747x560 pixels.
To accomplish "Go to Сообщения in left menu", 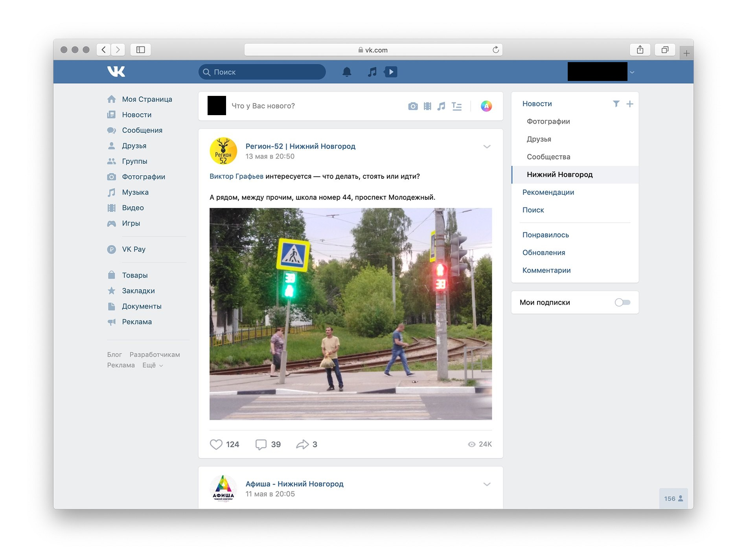I will pos(142,130).
